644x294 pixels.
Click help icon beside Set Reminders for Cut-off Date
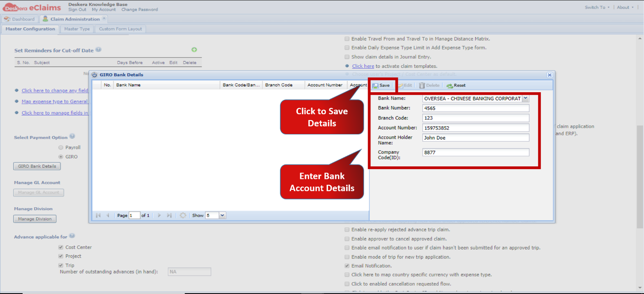point(99,50)
